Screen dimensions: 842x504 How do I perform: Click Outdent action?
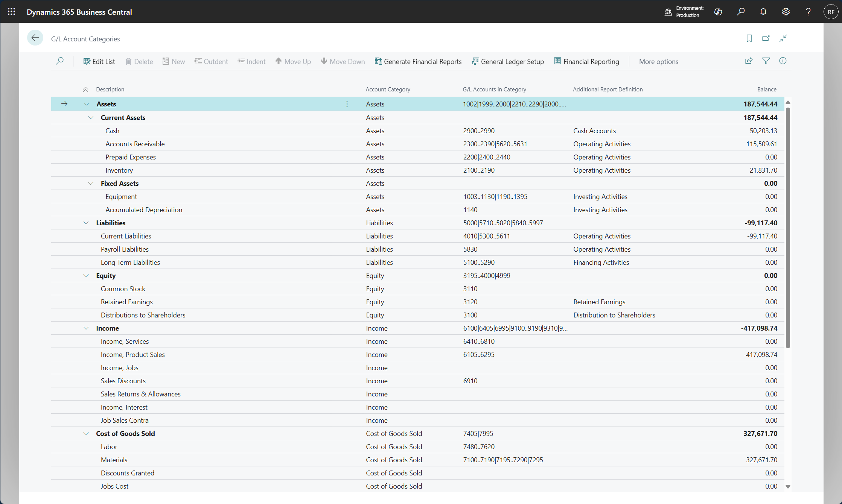(211, 61)
